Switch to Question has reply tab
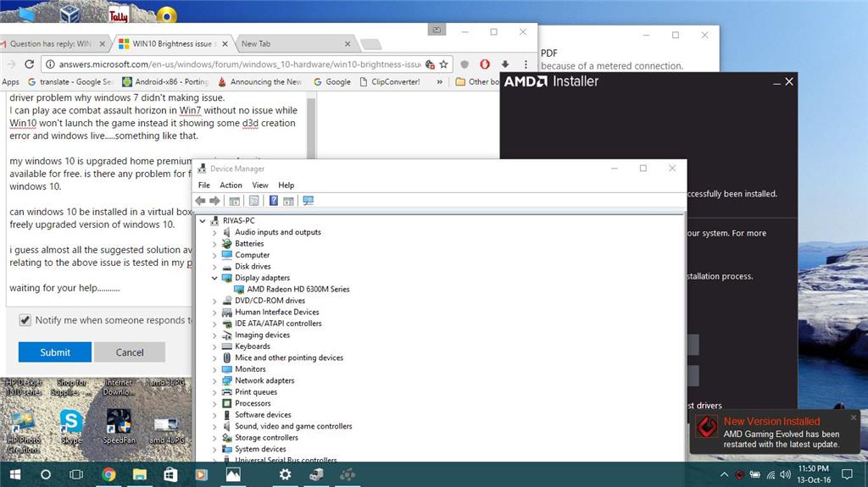Image resolution: width=868 pixels, height=487 pixels. [x=51, y=44]
